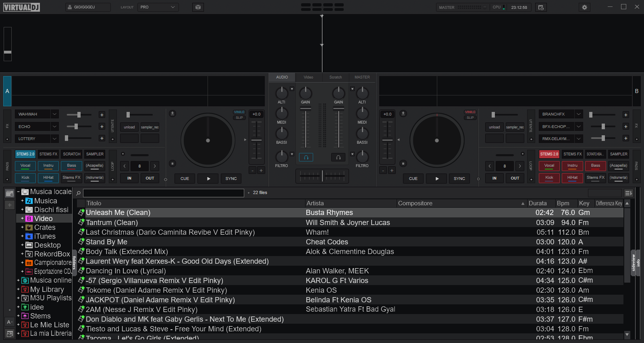Click the left deck eject icon
This screenshot has height=343, width=644.
[172, 114]
